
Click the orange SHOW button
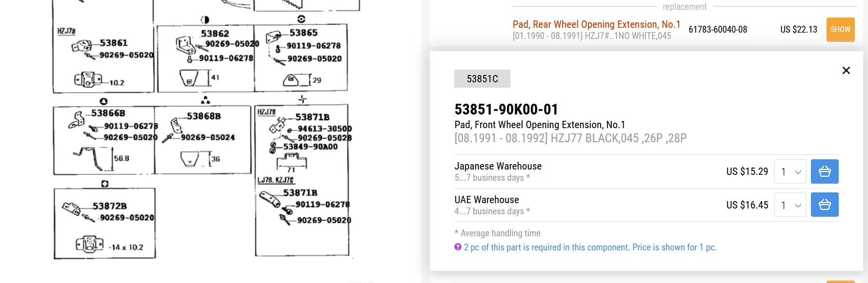point(840,30)
